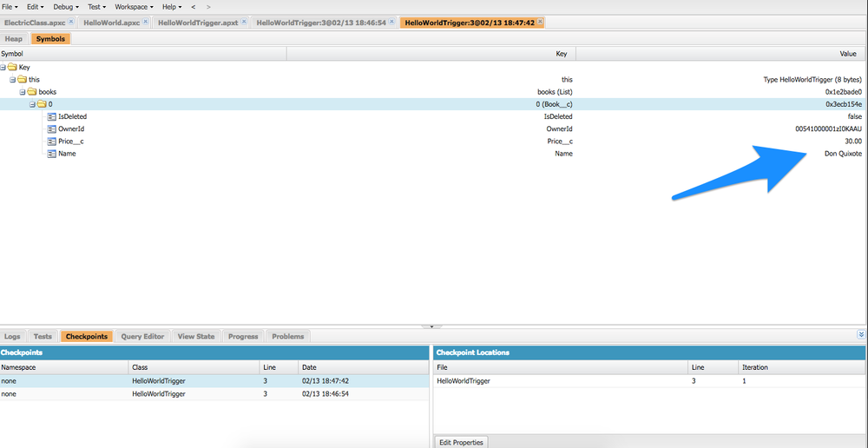Open the Tests tab

coord(43,336)
